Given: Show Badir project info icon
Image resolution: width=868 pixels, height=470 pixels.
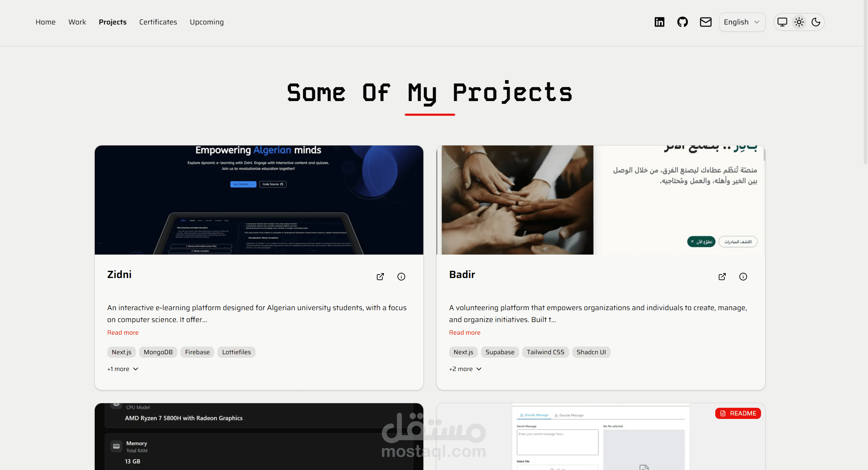Looking at the screenshot, I should pos(743,277).
